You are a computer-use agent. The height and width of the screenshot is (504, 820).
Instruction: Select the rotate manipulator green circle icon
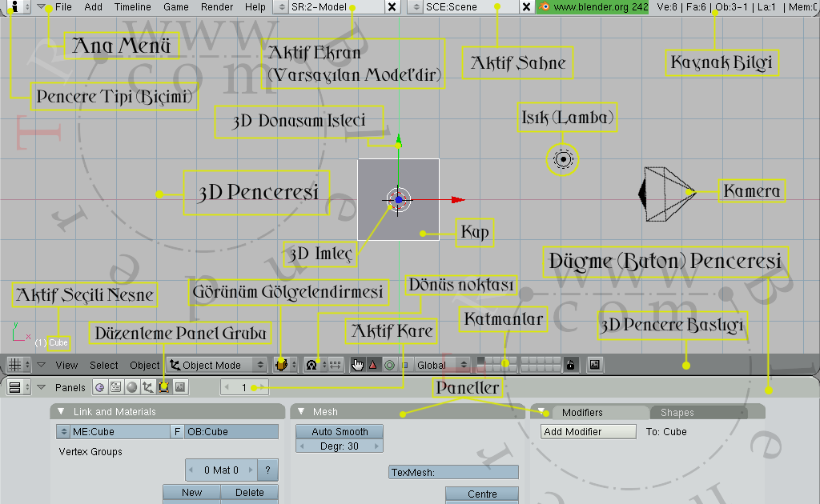tap(390, 365)
